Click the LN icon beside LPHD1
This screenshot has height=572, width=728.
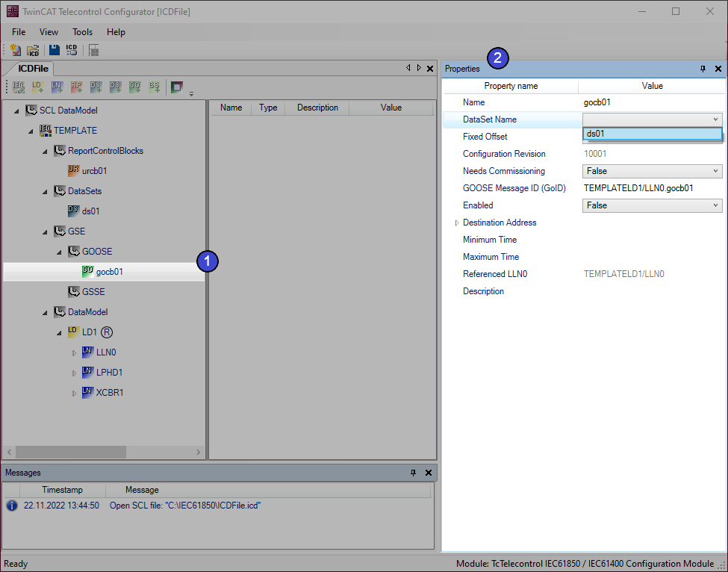(x=88, y=372)
